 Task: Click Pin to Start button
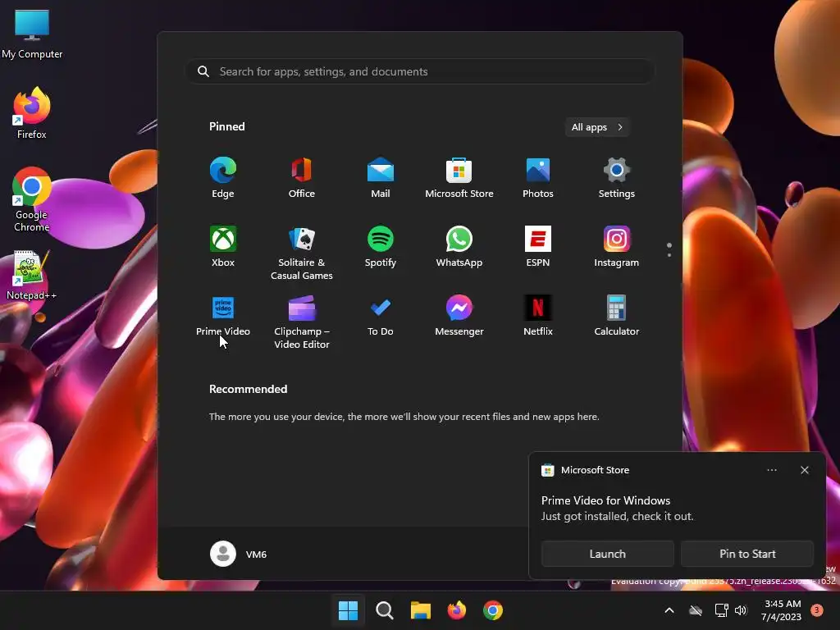pyautogui.click(x=747, y=554)
